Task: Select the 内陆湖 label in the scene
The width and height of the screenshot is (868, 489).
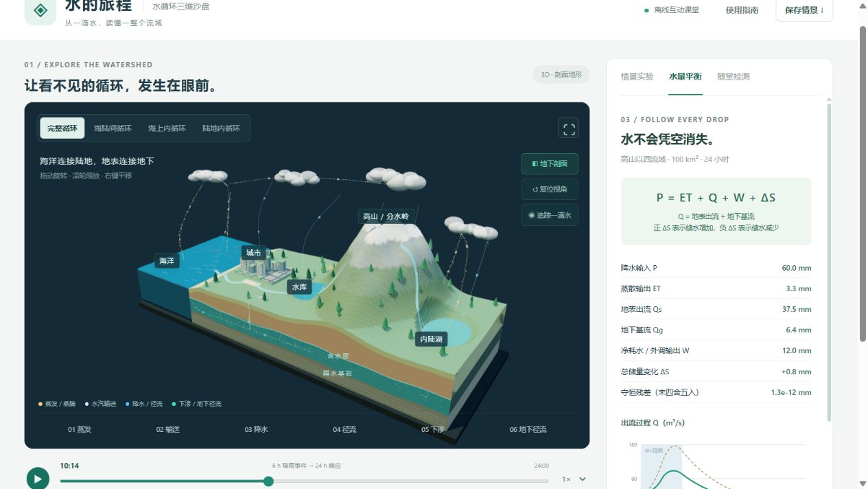Action: pyautogui.click(x=431, y=339)
